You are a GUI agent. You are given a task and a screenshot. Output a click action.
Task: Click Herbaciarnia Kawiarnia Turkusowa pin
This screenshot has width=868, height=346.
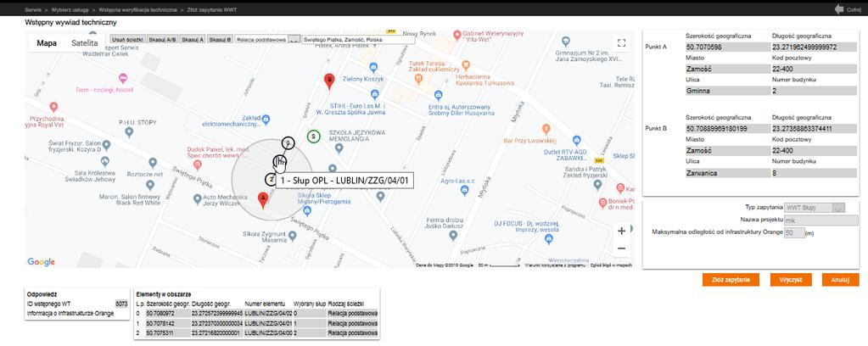[x=466, y=64]
